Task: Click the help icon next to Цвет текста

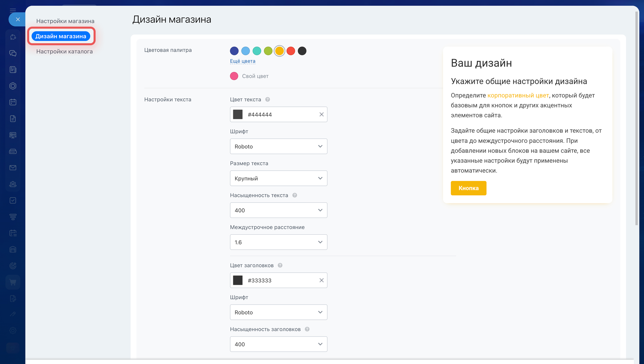Action: pyautogui.click(x=267, y=100)
